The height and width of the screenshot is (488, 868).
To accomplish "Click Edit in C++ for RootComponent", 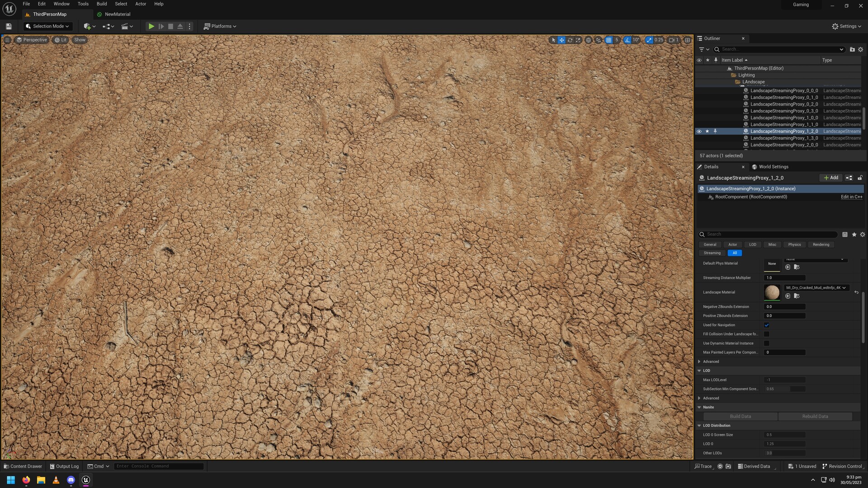I will (851, 197).
